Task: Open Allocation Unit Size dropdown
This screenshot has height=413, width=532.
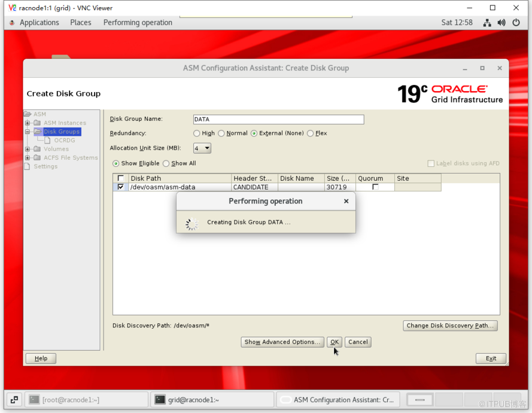Action: (x=202, y=148)
